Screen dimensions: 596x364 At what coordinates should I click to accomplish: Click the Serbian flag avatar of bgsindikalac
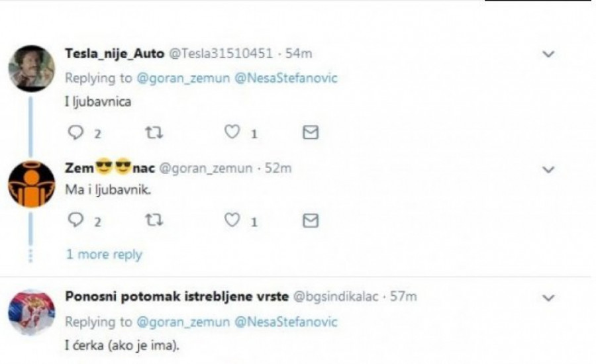pos(32,312)
